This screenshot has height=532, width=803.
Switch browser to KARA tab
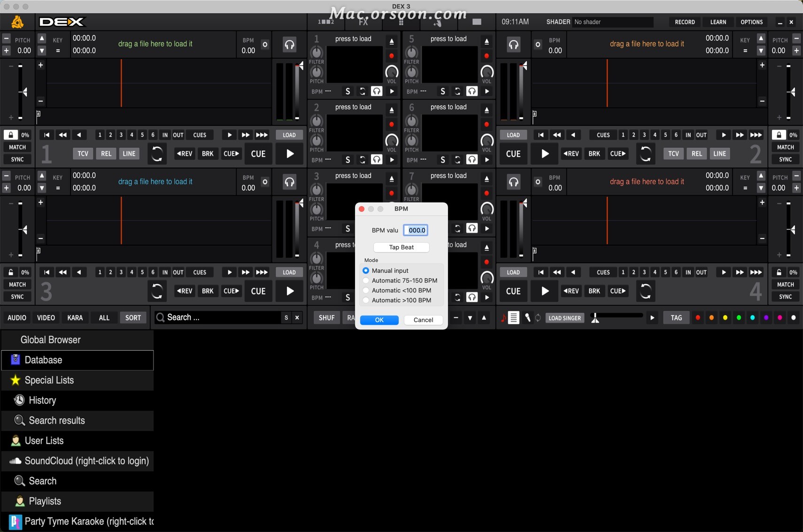point(75,318)
